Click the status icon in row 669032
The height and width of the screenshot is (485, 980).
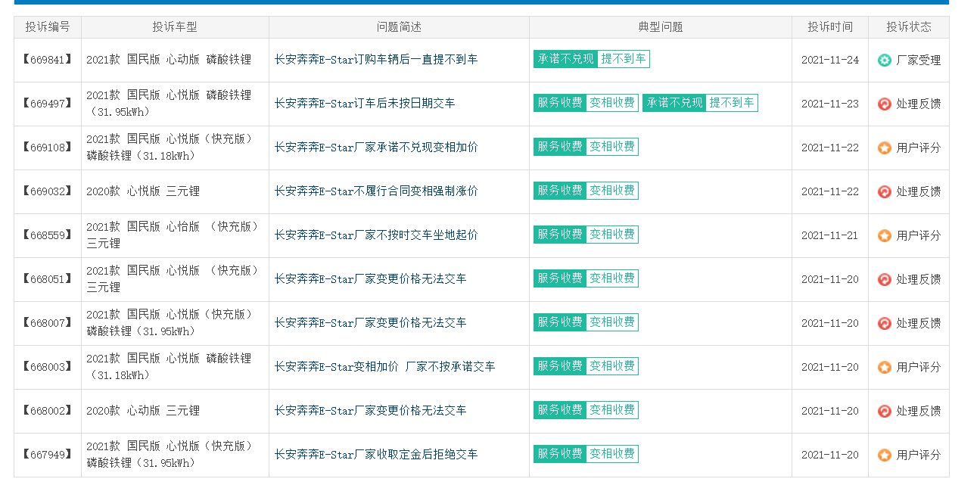(884, 191)
